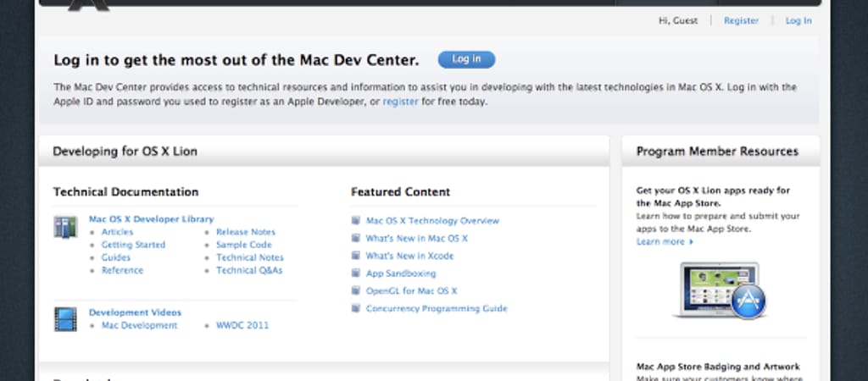Open the Mac OS X Developer Library link

pos(151,218)
